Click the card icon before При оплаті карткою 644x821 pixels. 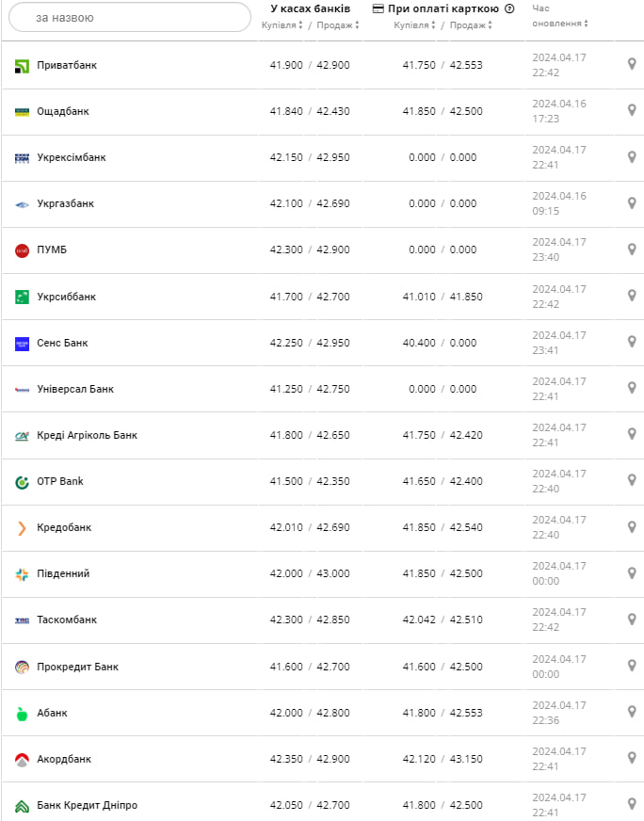tap(379, 8)
